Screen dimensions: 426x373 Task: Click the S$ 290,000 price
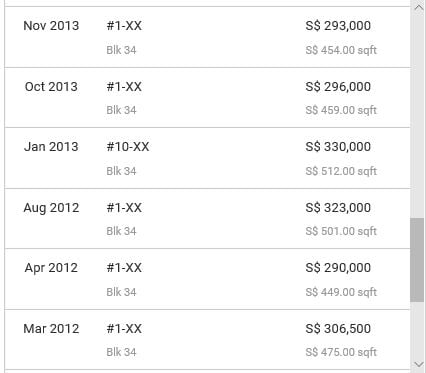click(x=338, y=268)
